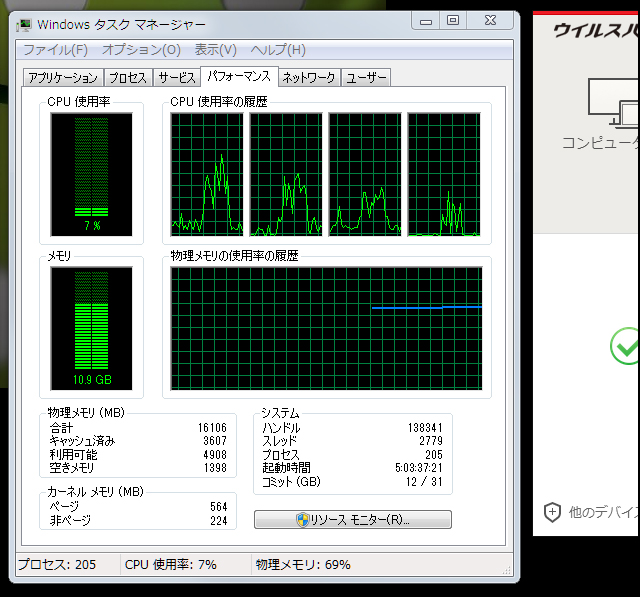Minimize the Task Manager window

click(x=424, y=20)
